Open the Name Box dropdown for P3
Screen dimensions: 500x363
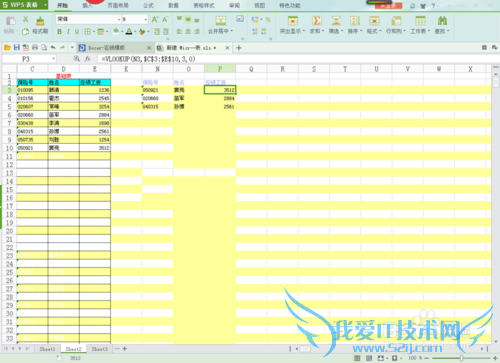[53, 59]
